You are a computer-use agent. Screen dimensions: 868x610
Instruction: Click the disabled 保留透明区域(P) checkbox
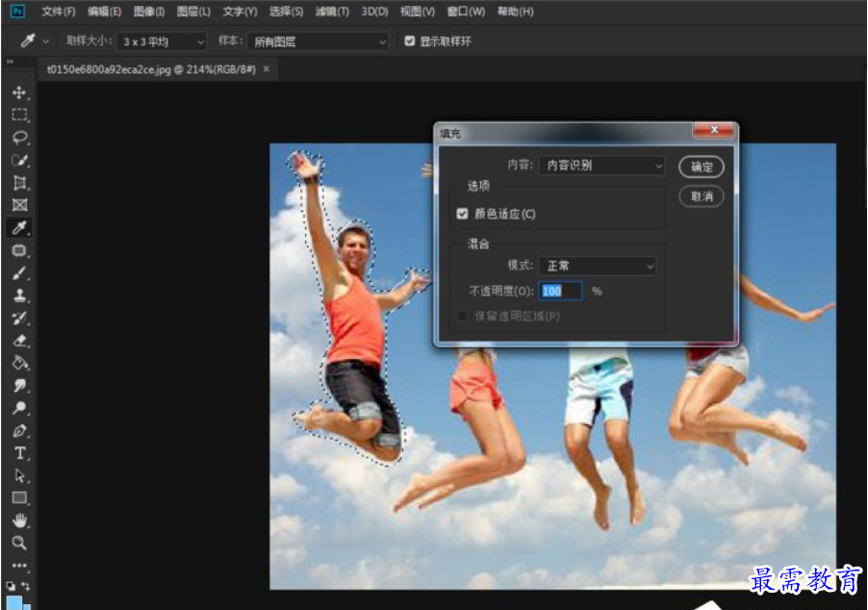coord(462,317)
